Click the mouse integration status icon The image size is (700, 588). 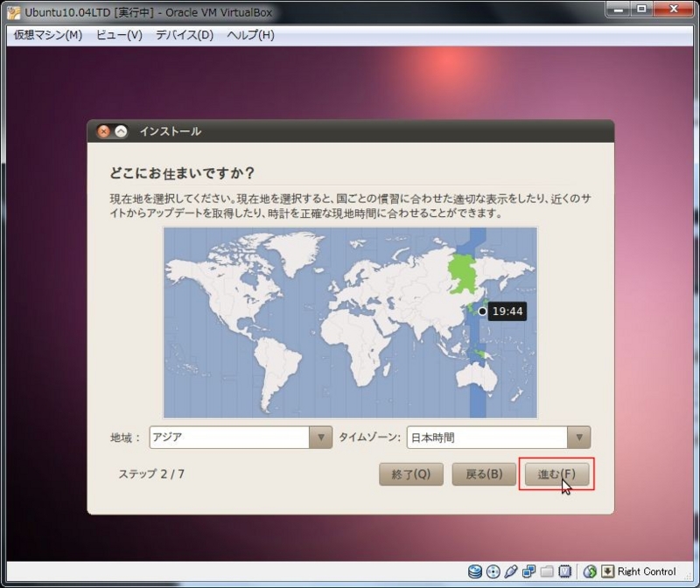click(x=590, y=571)
